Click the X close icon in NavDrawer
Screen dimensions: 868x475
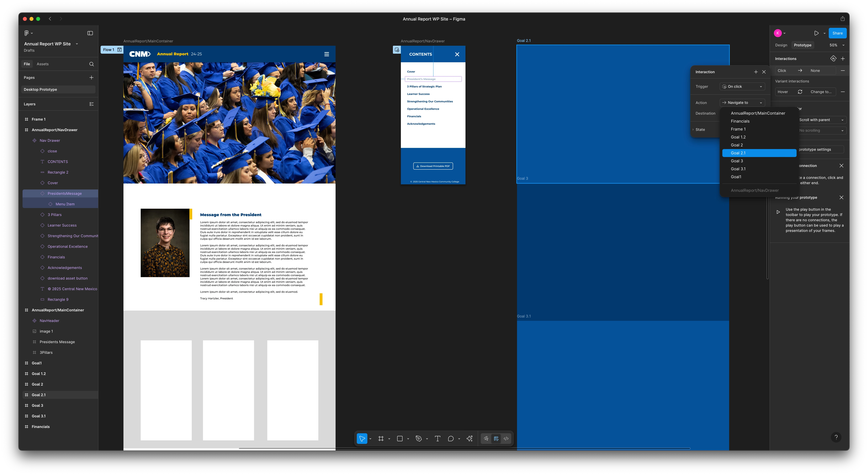click(x=457, y=54)
